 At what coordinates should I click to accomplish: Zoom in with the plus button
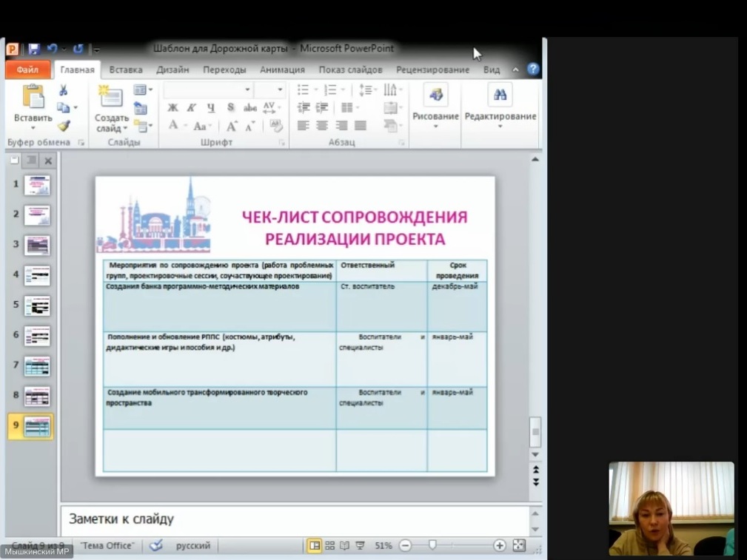499,545
